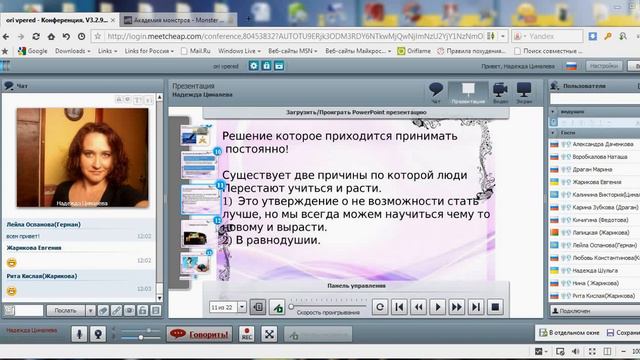Switch to Академия монстров browser tab

179,20
